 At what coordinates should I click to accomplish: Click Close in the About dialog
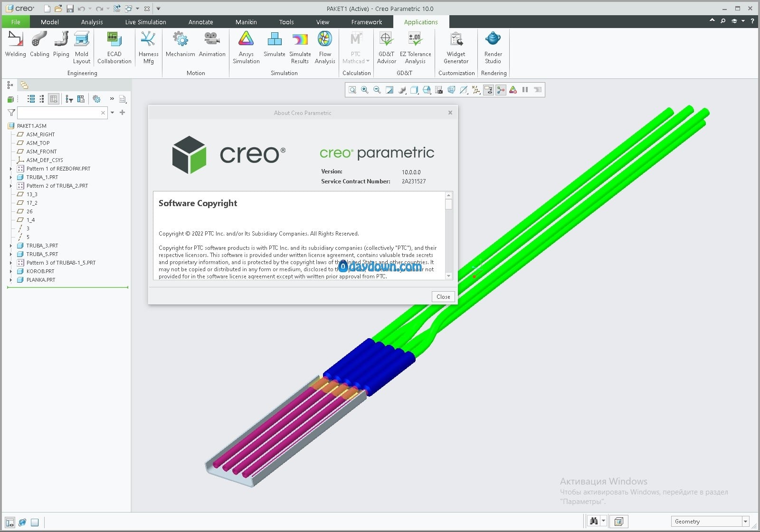[x=443, y=296]
